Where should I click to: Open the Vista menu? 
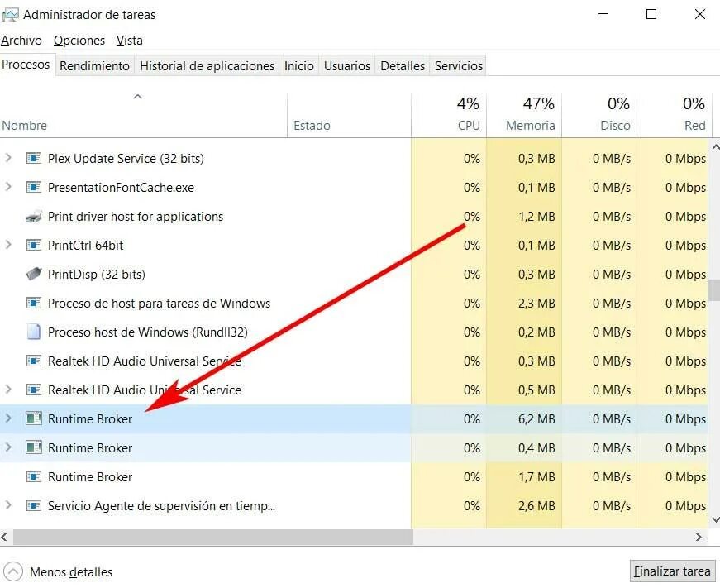point(130,41)
